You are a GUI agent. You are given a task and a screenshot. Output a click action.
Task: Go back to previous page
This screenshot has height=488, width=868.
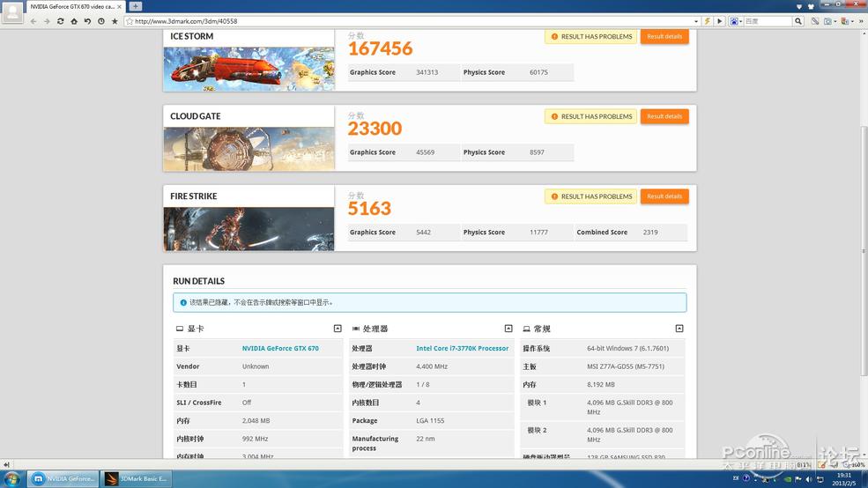33,21
